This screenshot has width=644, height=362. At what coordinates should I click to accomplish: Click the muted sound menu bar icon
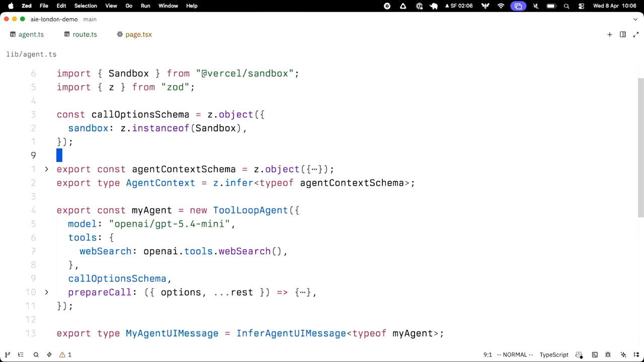coord(535,6)
